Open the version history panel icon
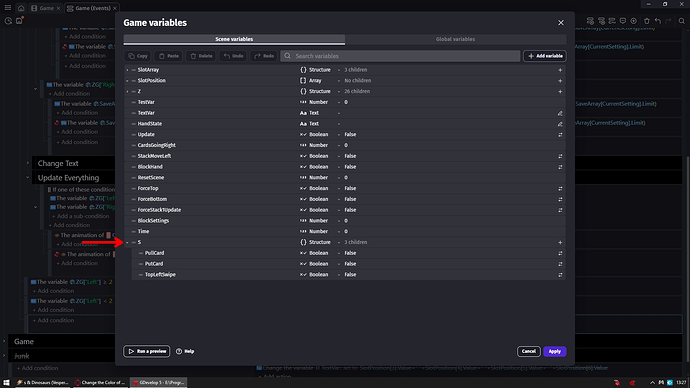 (x=8, y=21)
